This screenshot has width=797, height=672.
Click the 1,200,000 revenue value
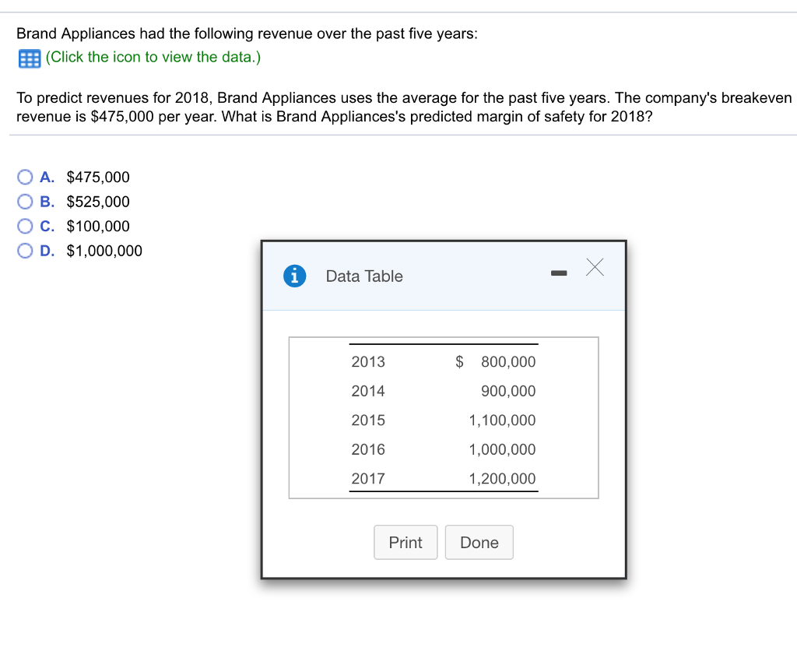pos(502,478)
